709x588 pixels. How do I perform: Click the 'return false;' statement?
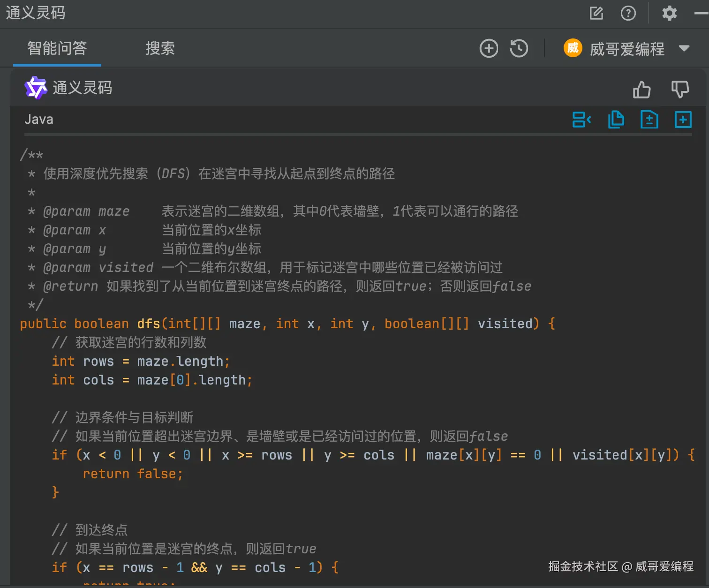click(133, 474)
